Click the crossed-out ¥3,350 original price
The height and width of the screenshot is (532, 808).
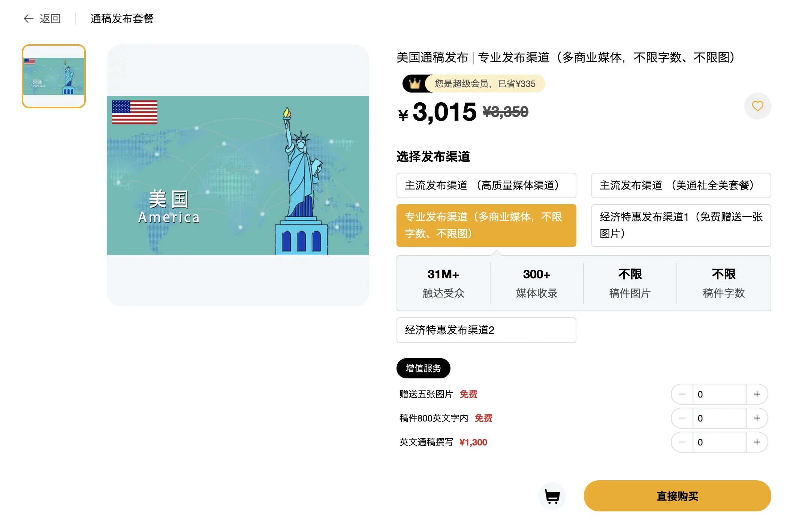pos(505,112)
